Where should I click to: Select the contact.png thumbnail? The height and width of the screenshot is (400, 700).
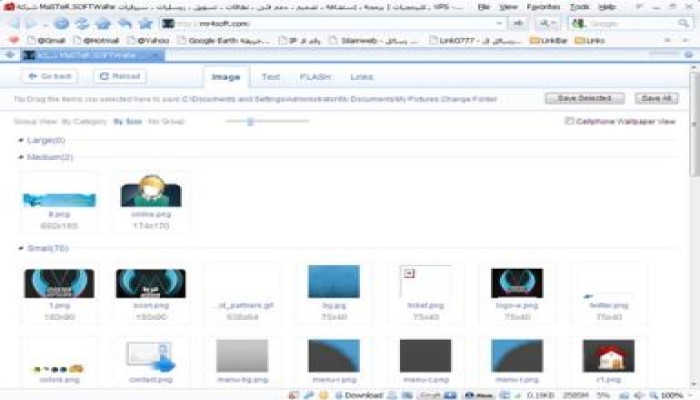pos(151,356)
